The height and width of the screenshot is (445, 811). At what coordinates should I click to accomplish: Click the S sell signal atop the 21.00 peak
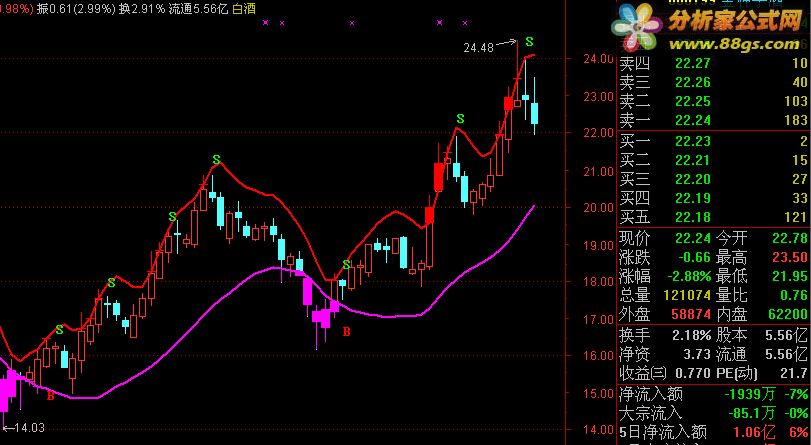pyautogui.click(x=216, y=159)
